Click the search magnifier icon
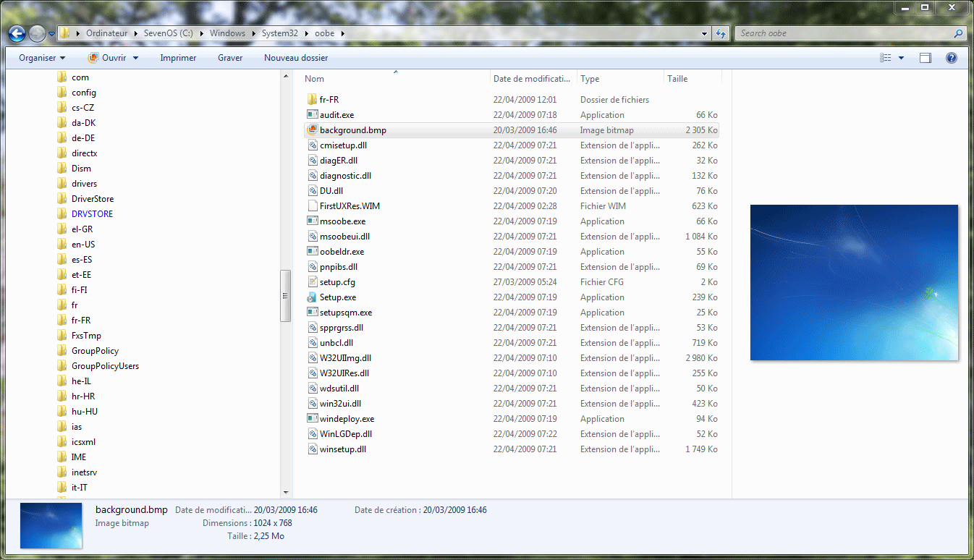This screenshot has width=974, height=560. (958, 33)
